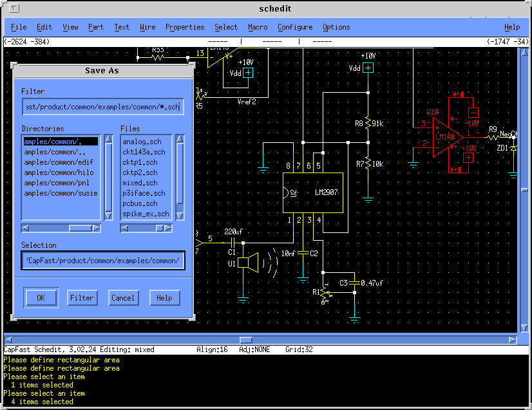
Task: Select the LM148 op-amp U10
Action: pyautogui.click(x=448, y=137)
